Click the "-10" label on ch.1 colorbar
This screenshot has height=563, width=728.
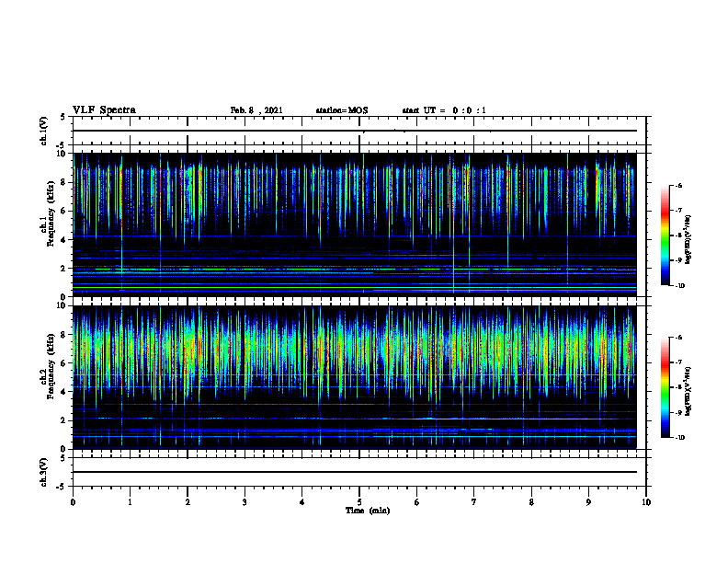pos(679,286)
